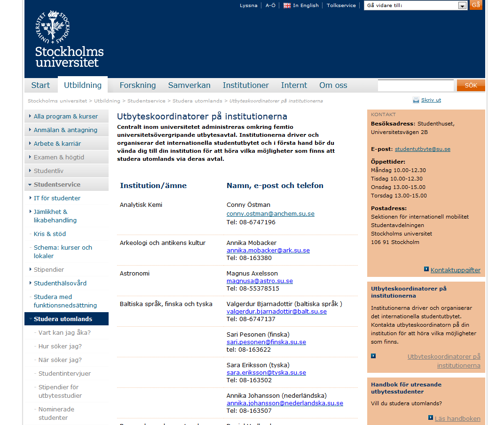Open Stipendier för utbytesstudier
Image resolution: width=504 pixels, height=425 pixels.
(60, 391)
